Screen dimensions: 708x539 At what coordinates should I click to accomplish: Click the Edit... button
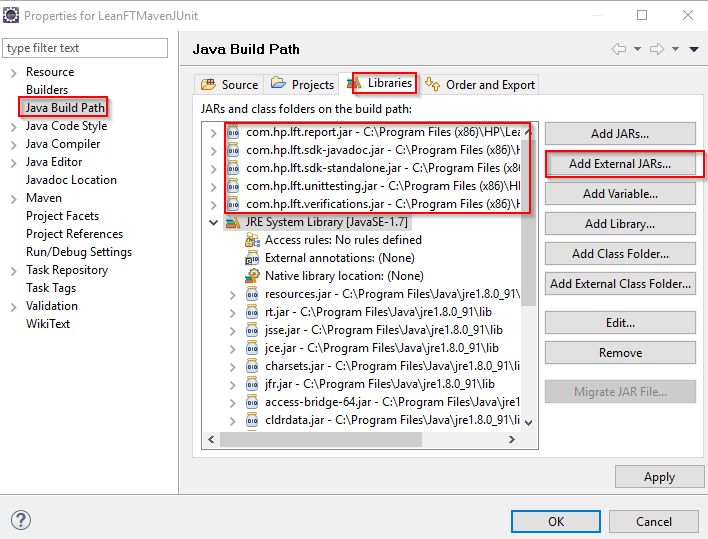click(x=620, y=323)
